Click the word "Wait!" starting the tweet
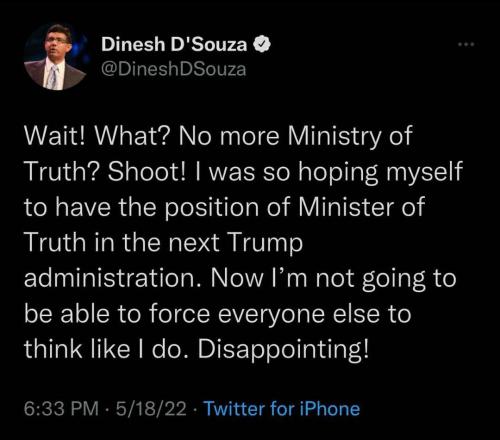This screenshot has width=500, height=440. (x=54, y=136)
